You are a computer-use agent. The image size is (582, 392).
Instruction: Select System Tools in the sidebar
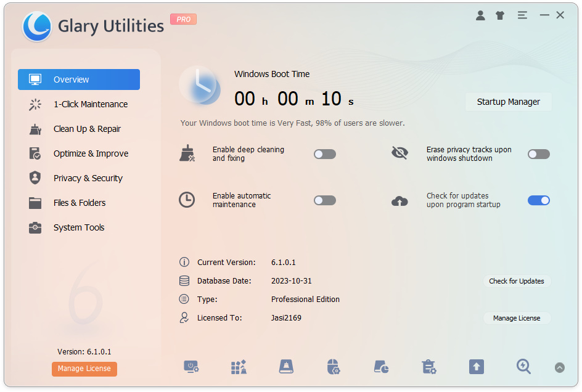[79, 227]
